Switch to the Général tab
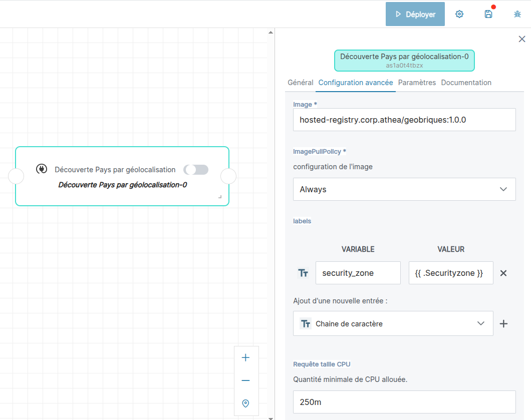531x420 pixels. pyautogui.click(x=300, y=83)
